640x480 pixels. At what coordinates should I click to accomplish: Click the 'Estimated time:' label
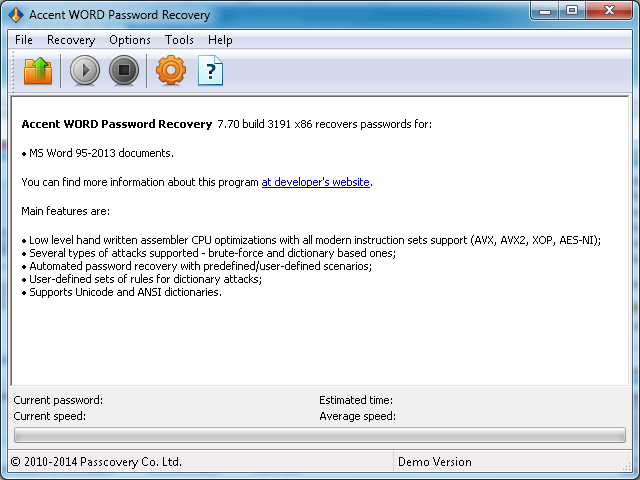(356, 400)
